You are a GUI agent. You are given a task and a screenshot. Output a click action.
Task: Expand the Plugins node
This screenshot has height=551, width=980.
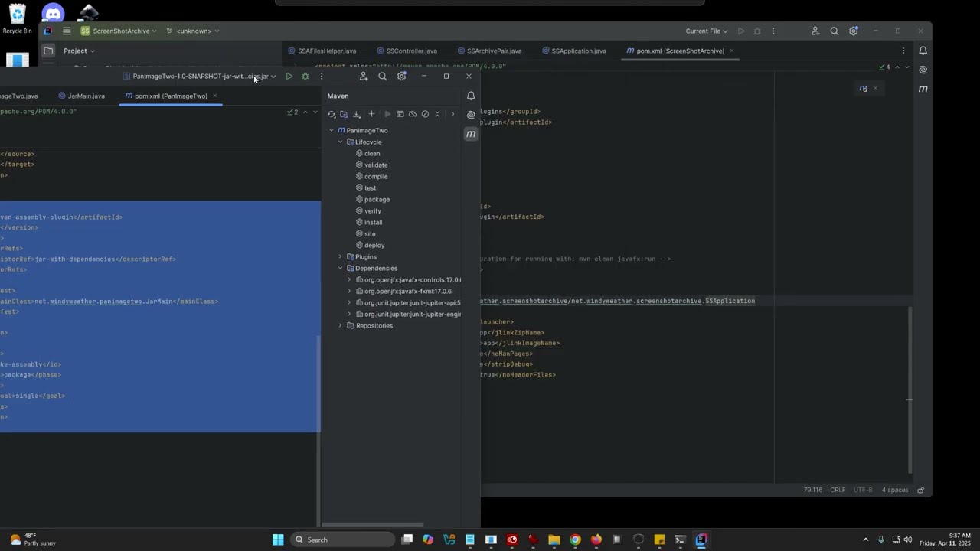click(340, 256)
